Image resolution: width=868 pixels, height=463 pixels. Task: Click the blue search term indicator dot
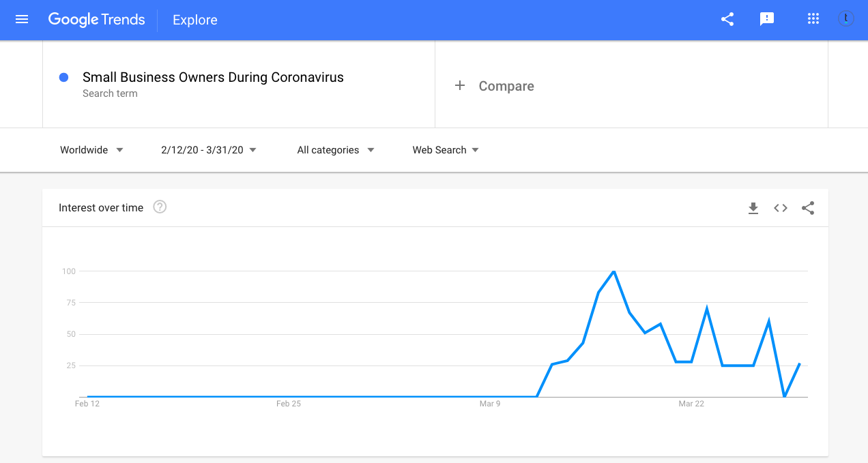click(x=63, y=77)
